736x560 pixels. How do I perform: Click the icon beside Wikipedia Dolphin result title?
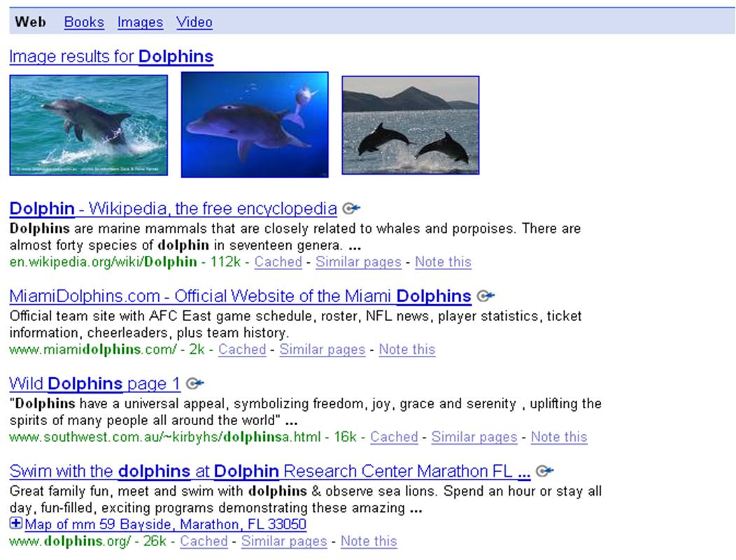point(351,208)
